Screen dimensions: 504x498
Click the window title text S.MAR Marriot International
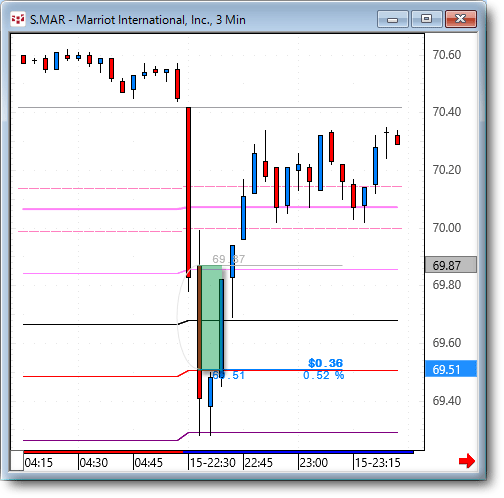pyautogui.click(x=138, y=20)
